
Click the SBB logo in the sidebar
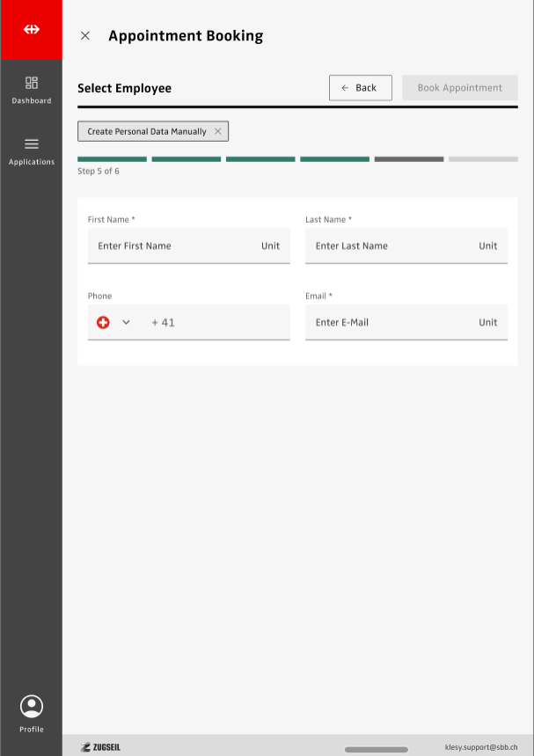(x=31, y=29)
